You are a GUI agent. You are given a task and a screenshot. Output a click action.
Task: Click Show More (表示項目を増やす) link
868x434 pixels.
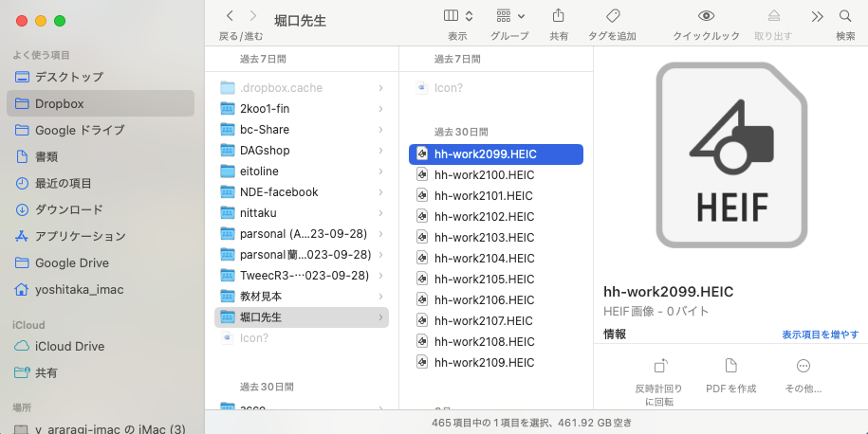[820, 335]
